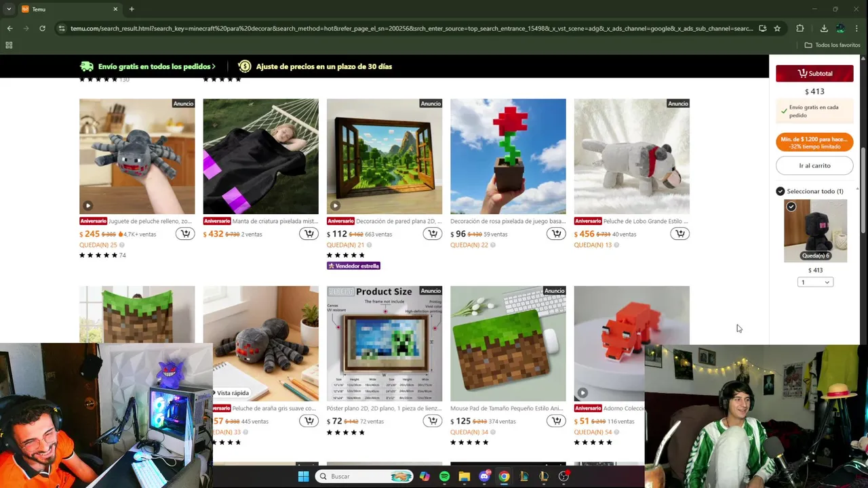868x488 pixels.
Task: Bookmark this page with star icon
Action: [x=777, y=28]
